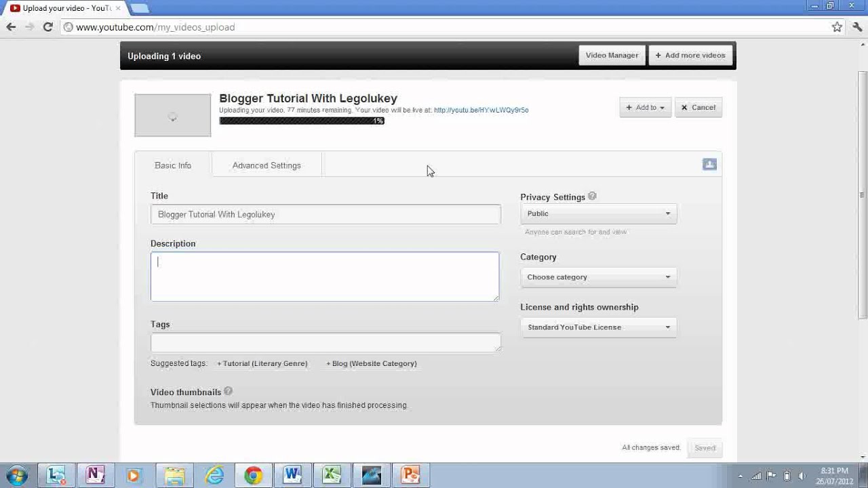Click the browser back arrow

11,27
